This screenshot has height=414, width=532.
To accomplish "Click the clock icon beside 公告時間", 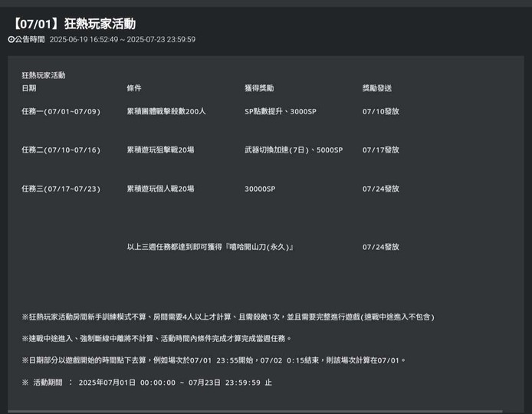I will click(11, 39).
